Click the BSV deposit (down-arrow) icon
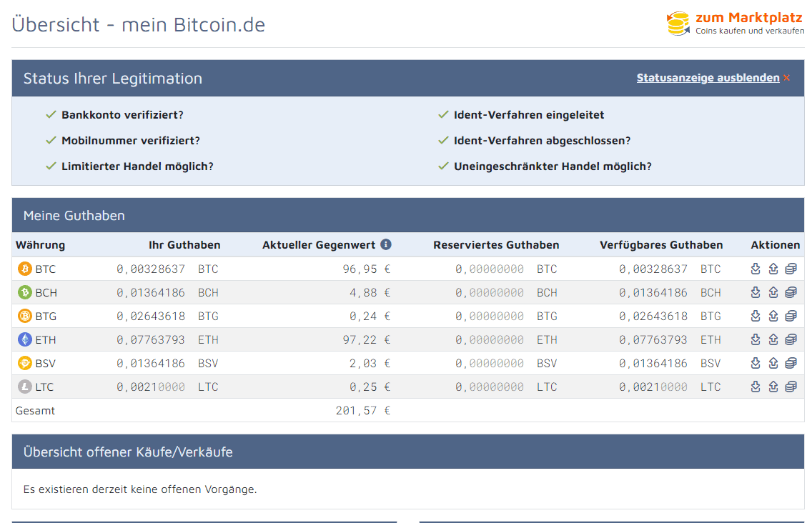This screenshot has height=523, width=812. 756,364
